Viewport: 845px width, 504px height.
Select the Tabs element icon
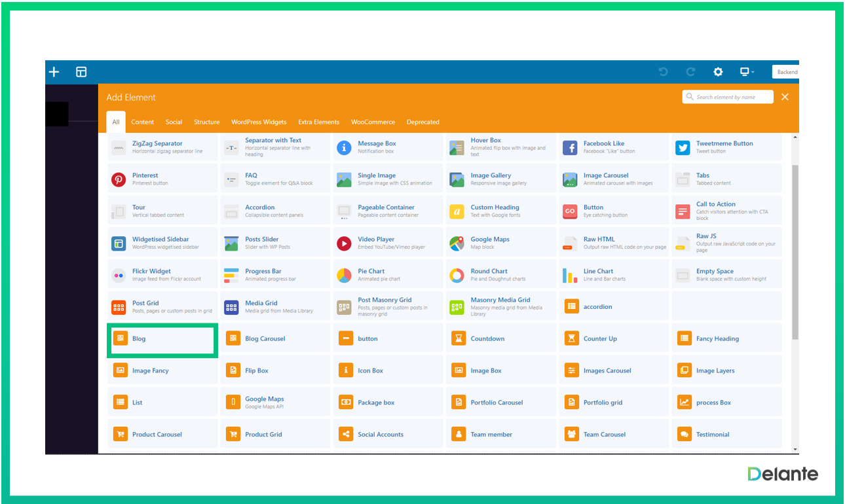(683, 179)
